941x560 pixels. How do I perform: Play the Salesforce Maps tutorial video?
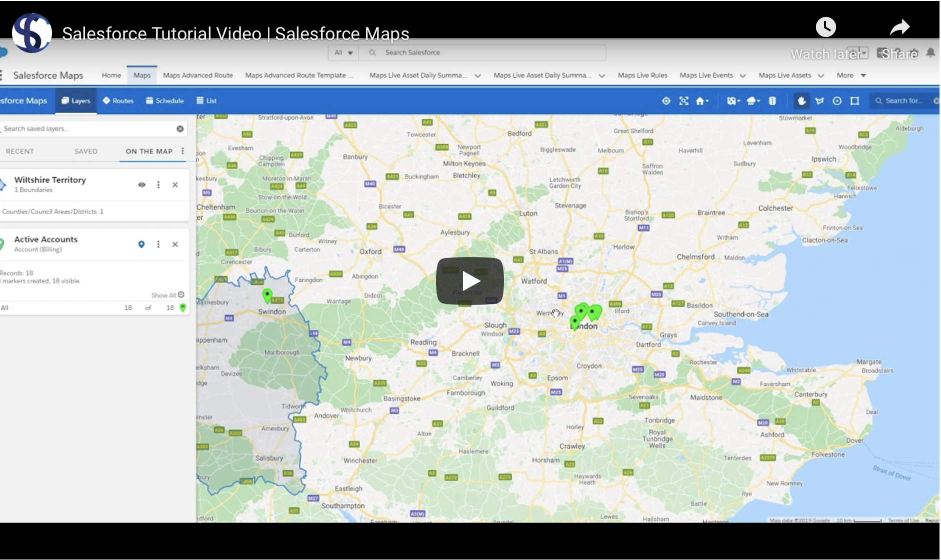click(x=470, y=280)
